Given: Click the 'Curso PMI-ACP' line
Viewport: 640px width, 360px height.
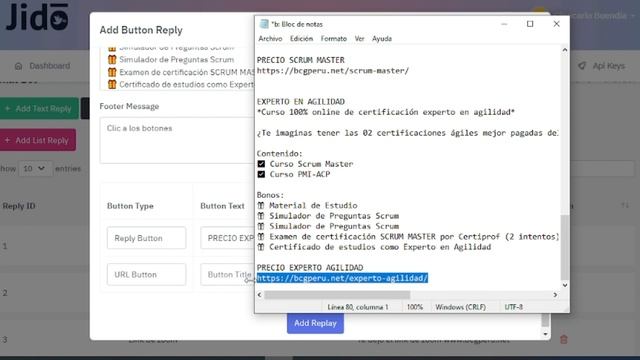Looking at the screenshot, I should point(300,174).
